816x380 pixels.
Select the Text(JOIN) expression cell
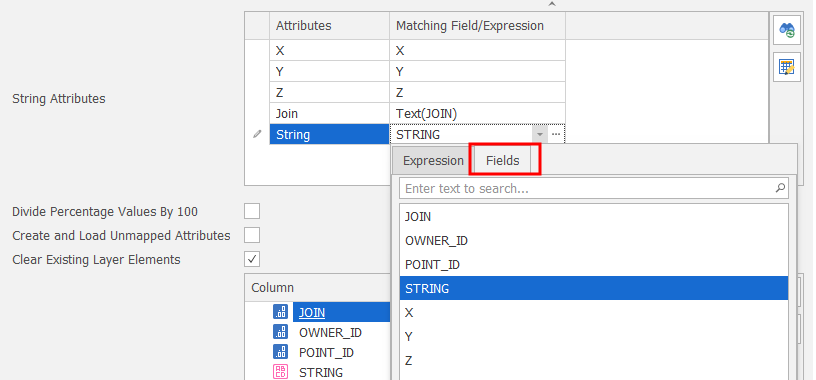click(477, 113)
